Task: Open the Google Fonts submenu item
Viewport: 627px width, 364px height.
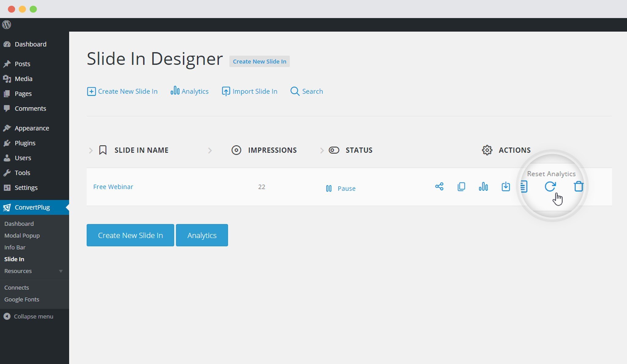Action: [21, 299]
